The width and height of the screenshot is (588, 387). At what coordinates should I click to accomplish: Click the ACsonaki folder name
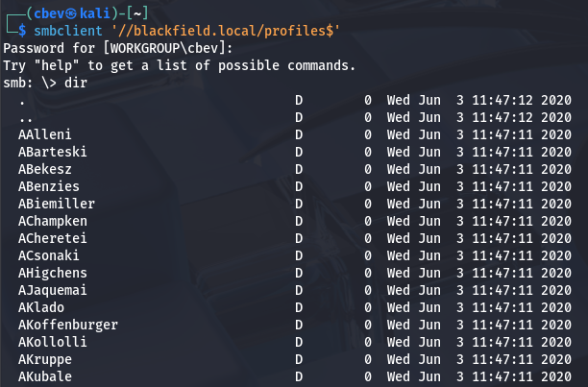48,255
